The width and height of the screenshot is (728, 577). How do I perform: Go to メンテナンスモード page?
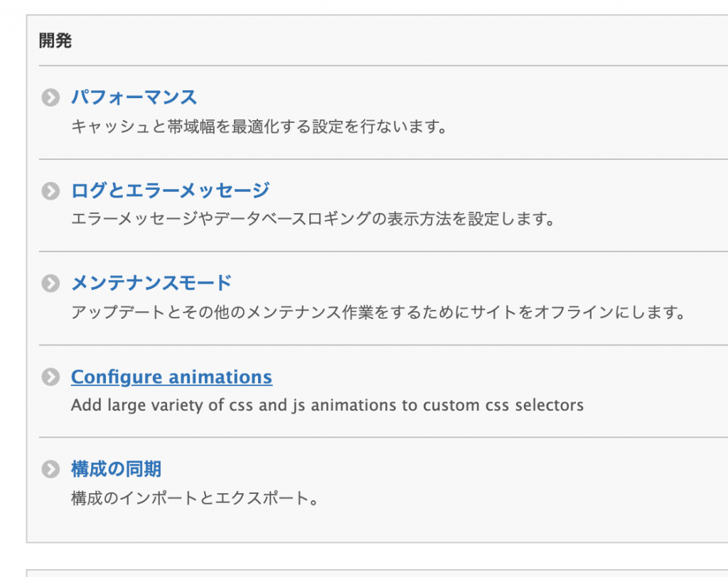point(151,283)
